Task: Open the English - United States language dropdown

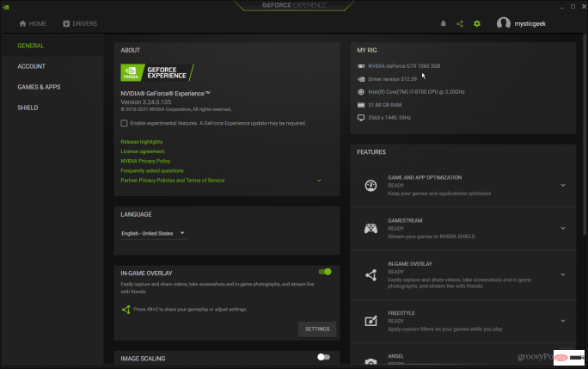Action: [x=153, y=233]
